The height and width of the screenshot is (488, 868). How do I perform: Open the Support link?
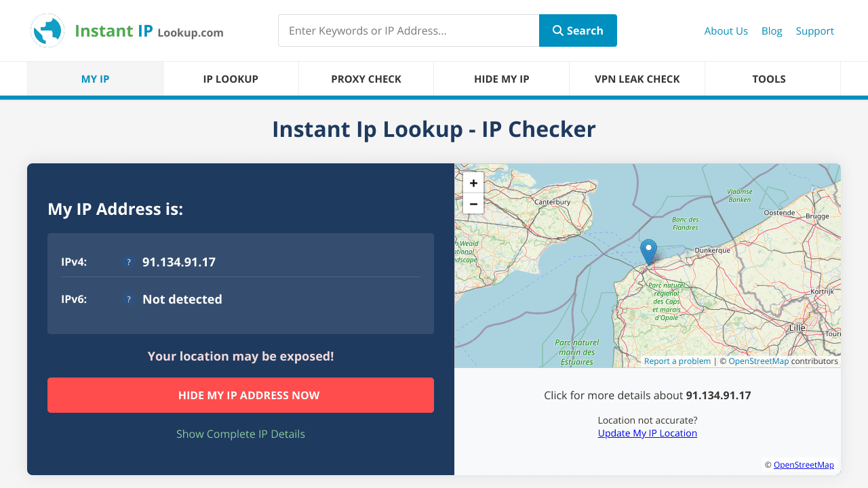click(x=815, y=30)
